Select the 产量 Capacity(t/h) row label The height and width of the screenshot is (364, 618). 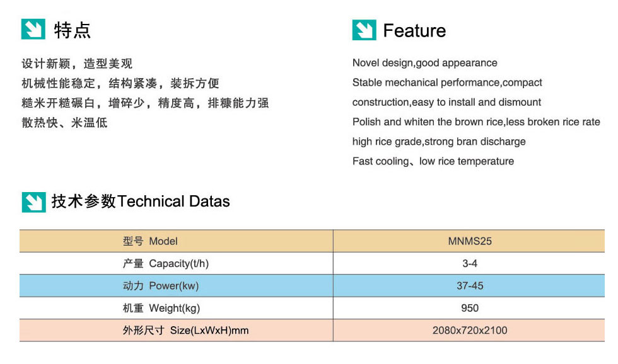pyautogui.click(x=166, y=264)
